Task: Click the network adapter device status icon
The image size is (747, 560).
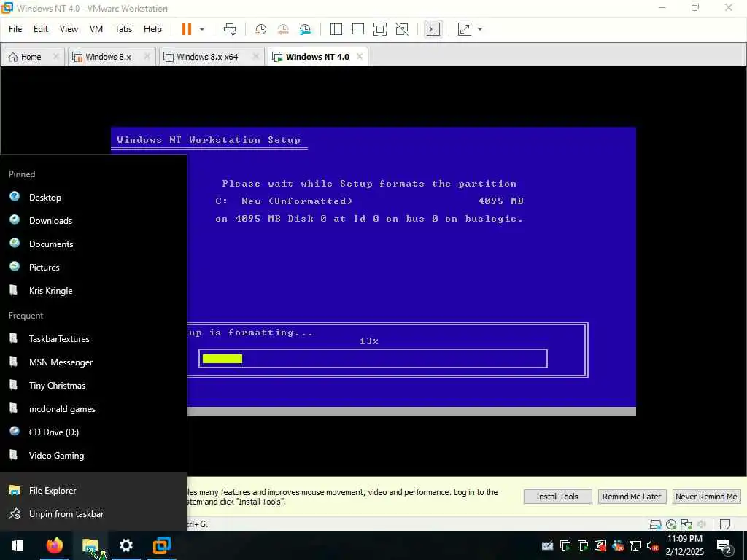Action: click(x=686, y=524)
